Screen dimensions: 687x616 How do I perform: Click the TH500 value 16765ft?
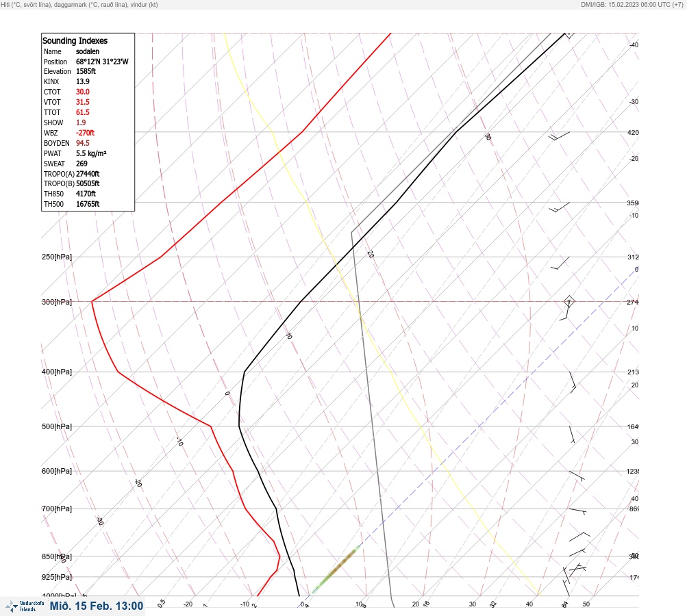coord(88,204)
